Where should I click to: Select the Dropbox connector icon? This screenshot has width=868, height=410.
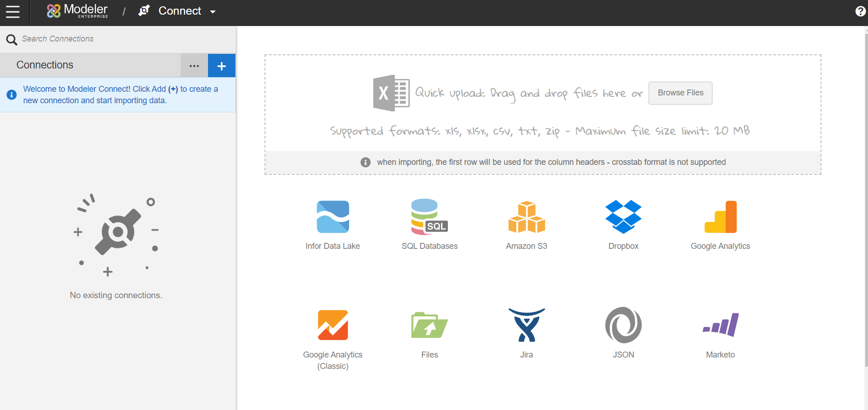pyautogui.click(x=623, y=217)
